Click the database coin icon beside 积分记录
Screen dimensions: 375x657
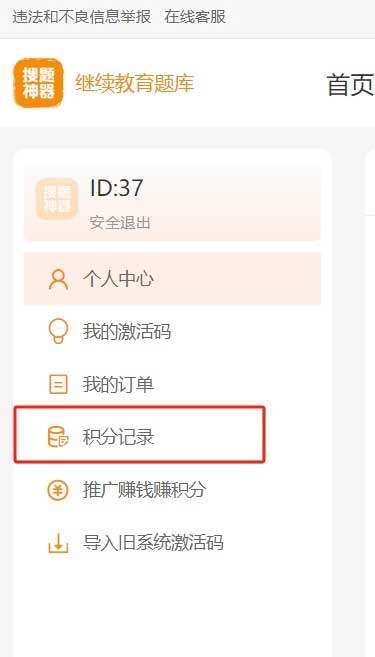pos(58,437)
